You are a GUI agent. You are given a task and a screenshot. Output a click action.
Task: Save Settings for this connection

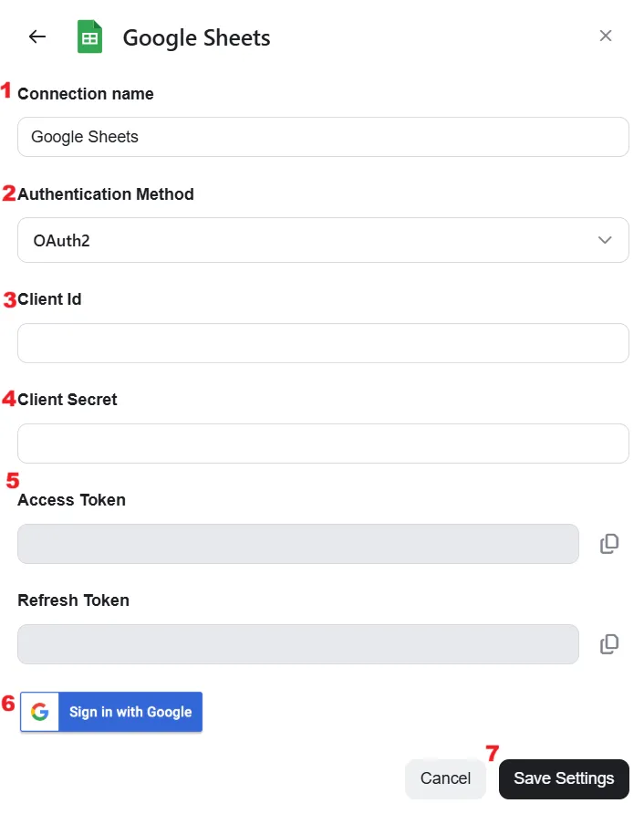pyautogui.click(x=564, y=778)
